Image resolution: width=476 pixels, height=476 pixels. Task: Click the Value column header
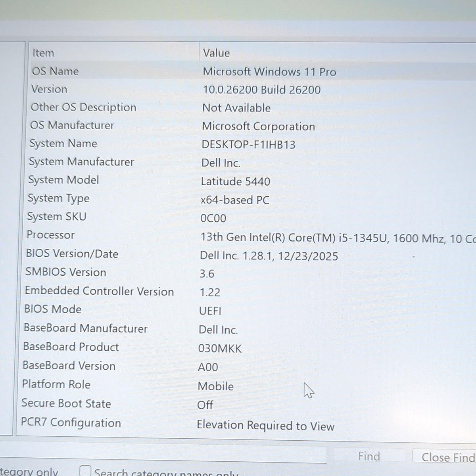(x=338, y=53)
